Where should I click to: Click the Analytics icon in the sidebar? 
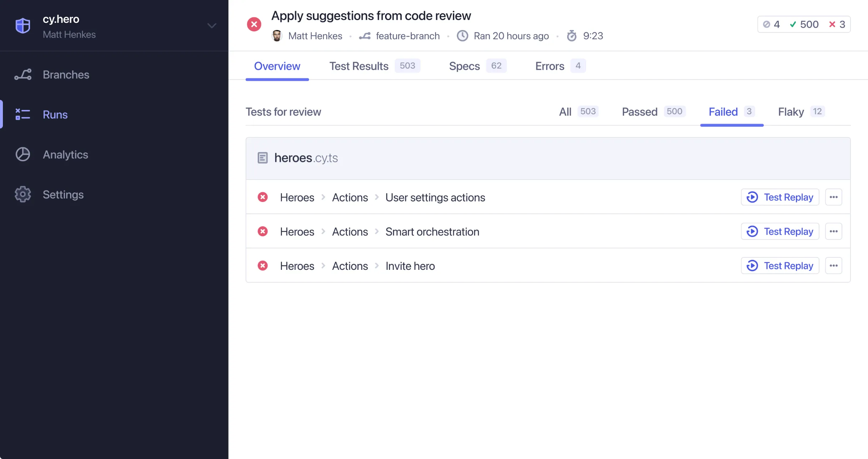(22, 154)
